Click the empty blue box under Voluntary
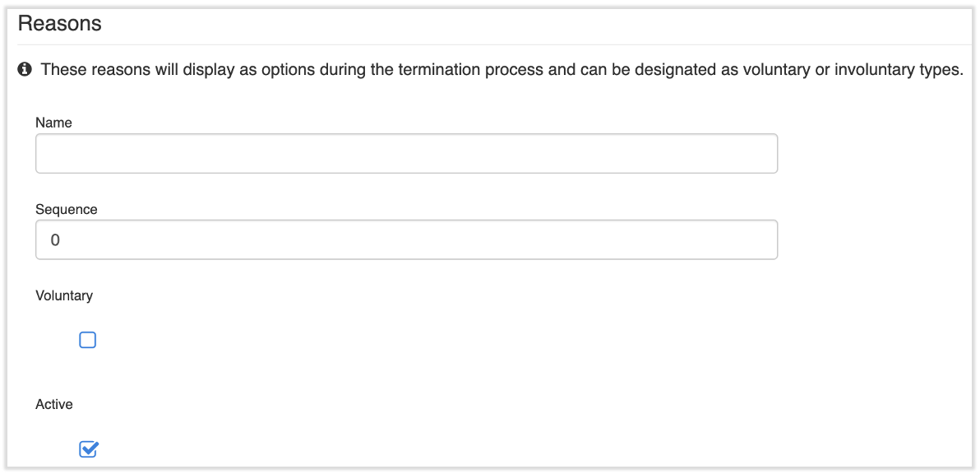The height and width of the screenshot is (474, 980). [88, 340]
